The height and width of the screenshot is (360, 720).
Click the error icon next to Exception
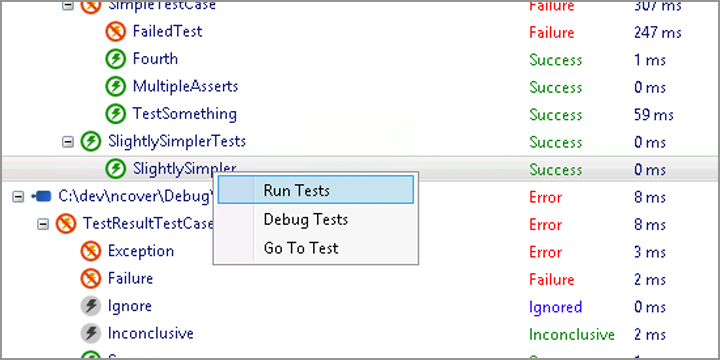pyautogui.click(x=90, y=252)
